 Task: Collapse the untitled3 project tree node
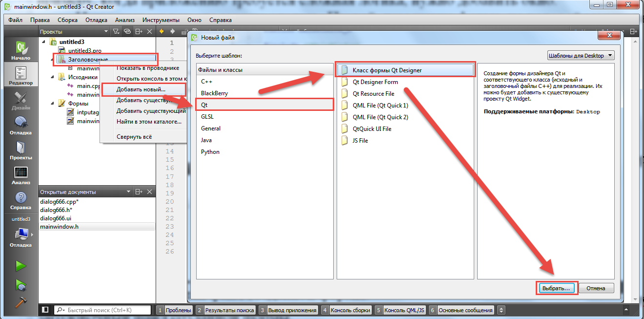point(44,42)
